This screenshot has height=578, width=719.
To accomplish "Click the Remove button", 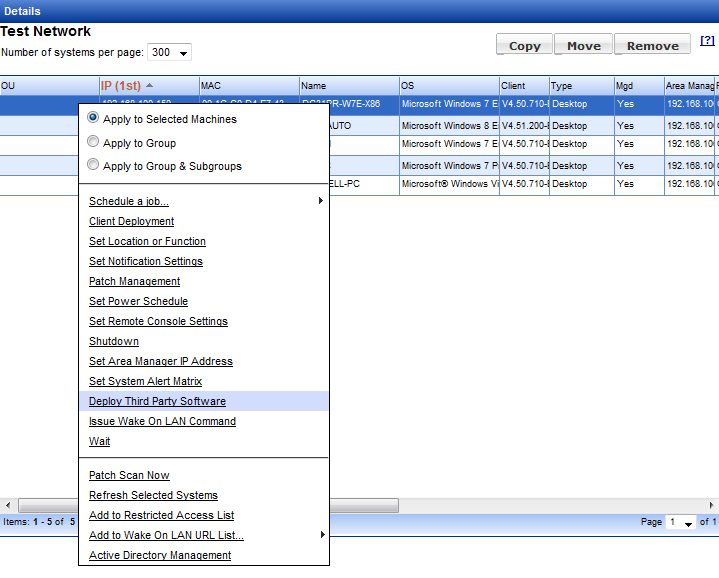I will tap(652, 45).
